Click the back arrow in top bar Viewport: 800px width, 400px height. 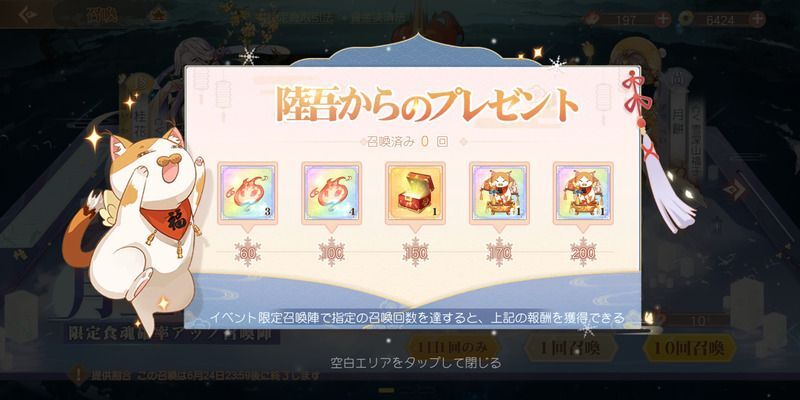28,14
